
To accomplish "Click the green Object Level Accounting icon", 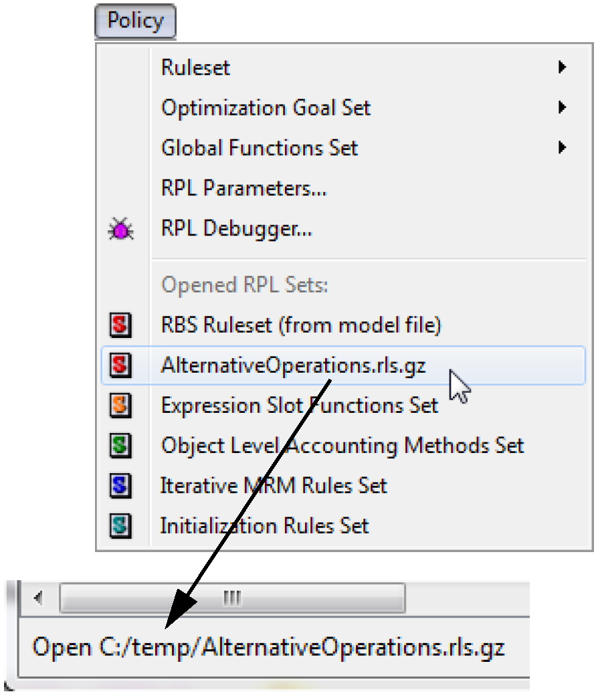I will pyautogui.click(x=120, y=446).
